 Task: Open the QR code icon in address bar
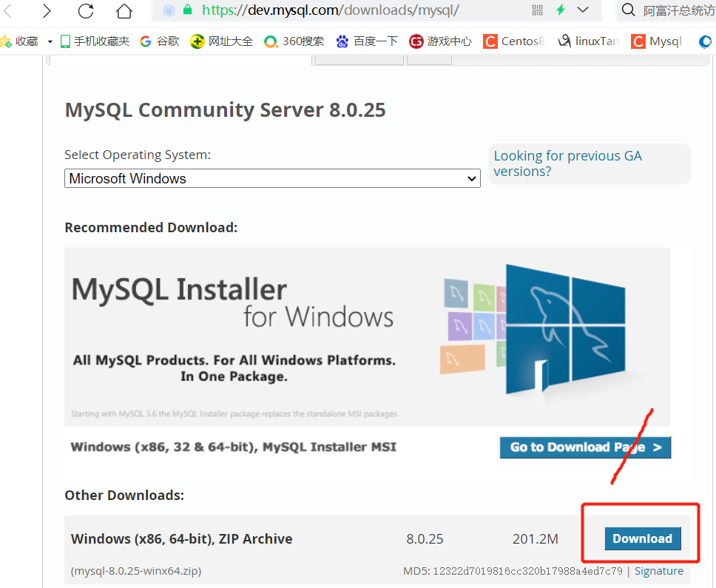point(538,10)
